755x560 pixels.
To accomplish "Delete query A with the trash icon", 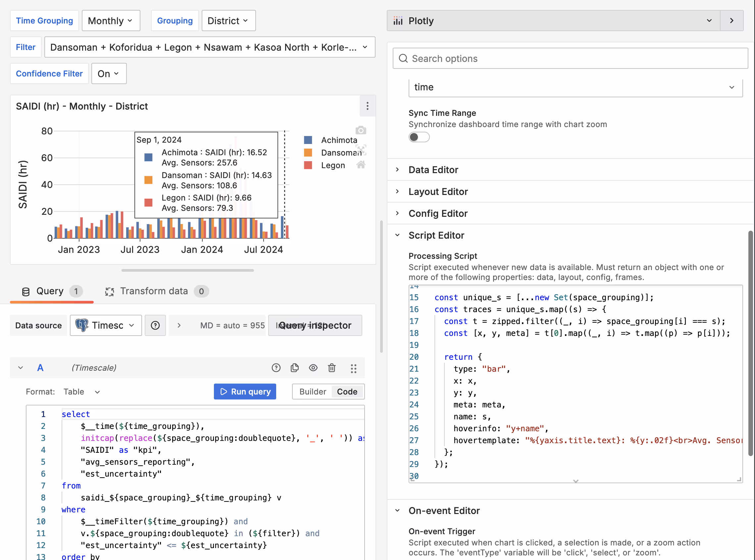I will [332, 368].
